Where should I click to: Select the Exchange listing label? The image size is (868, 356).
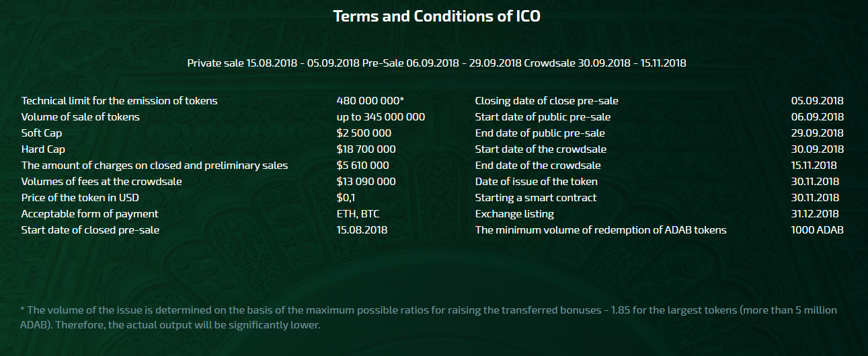514,214
